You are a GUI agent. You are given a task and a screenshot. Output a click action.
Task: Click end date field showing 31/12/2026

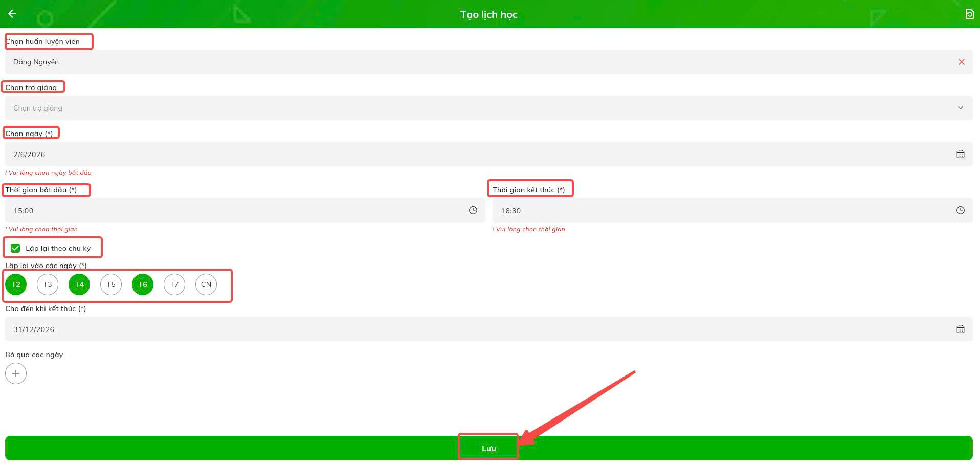pos(488,329)
